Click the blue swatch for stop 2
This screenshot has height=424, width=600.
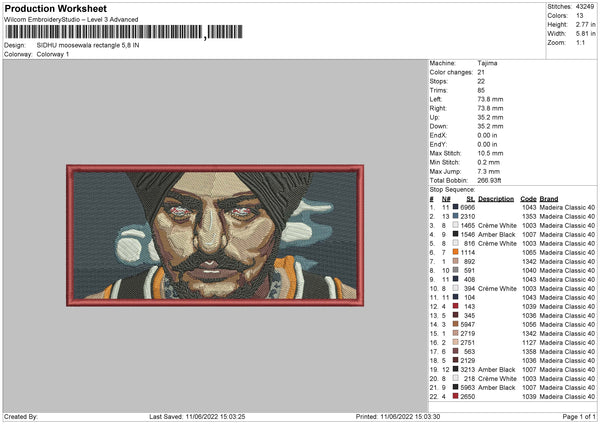click(455, 216)
